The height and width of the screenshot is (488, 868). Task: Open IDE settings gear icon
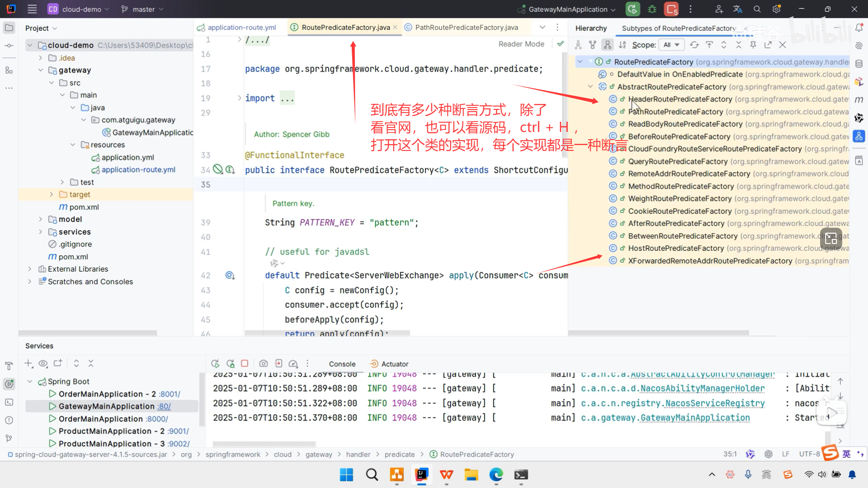(777, 9)
